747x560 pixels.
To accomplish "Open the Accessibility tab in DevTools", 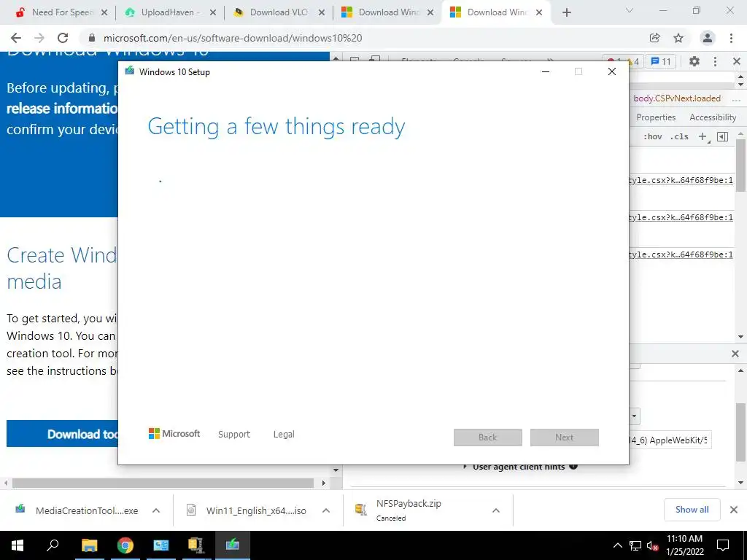I will tap(713, 117).
